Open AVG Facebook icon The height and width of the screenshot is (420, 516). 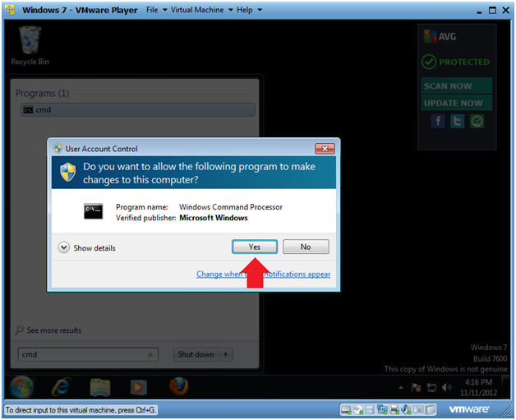[438, 122]
